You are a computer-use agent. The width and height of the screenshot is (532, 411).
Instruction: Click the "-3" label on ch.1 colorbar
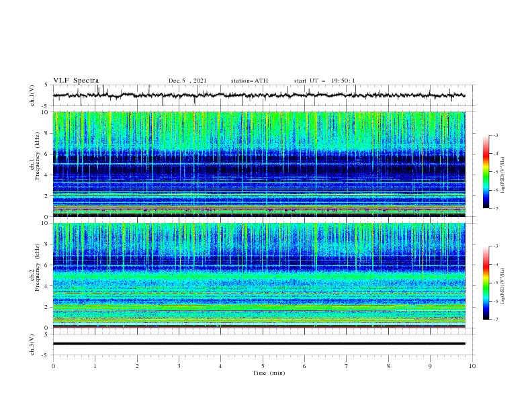click(x=495, y=135)
